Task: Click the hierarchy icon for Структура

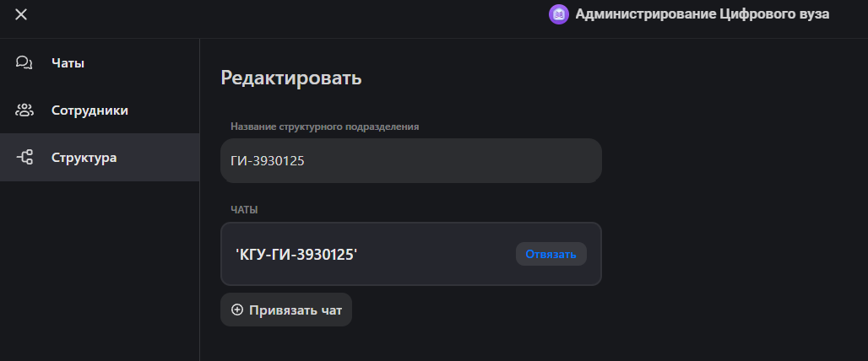Action: point(24,157)
